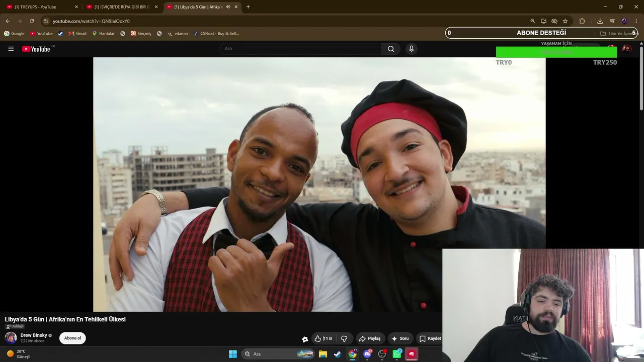Save the video with the Kaydet button
Image resolution: width=644 pixels, height=362 pixels.
tap(430, 338)
